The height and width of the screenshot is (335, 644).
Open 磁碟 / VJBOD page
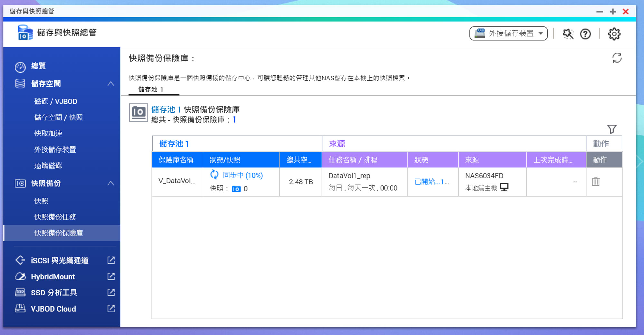click(56, 101)
